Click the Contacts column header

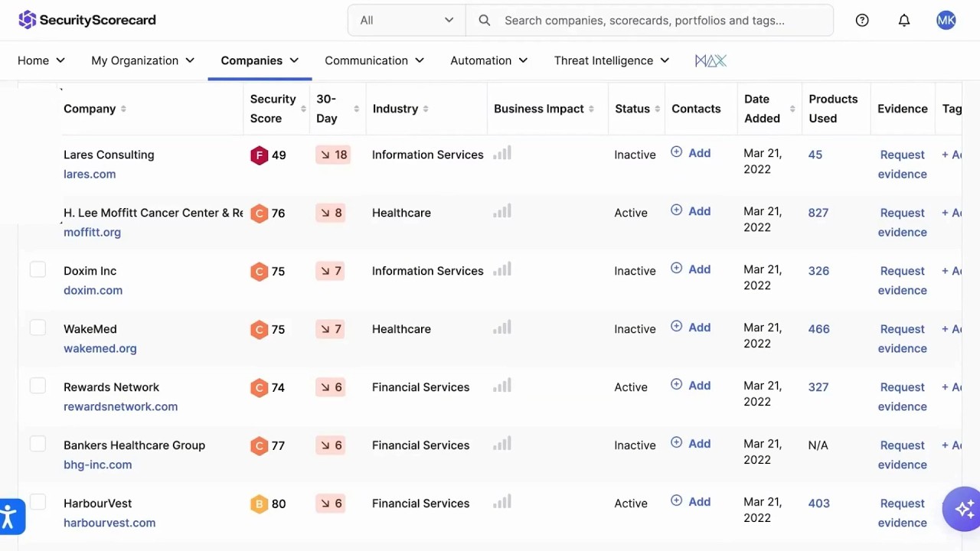click(696, 109)
